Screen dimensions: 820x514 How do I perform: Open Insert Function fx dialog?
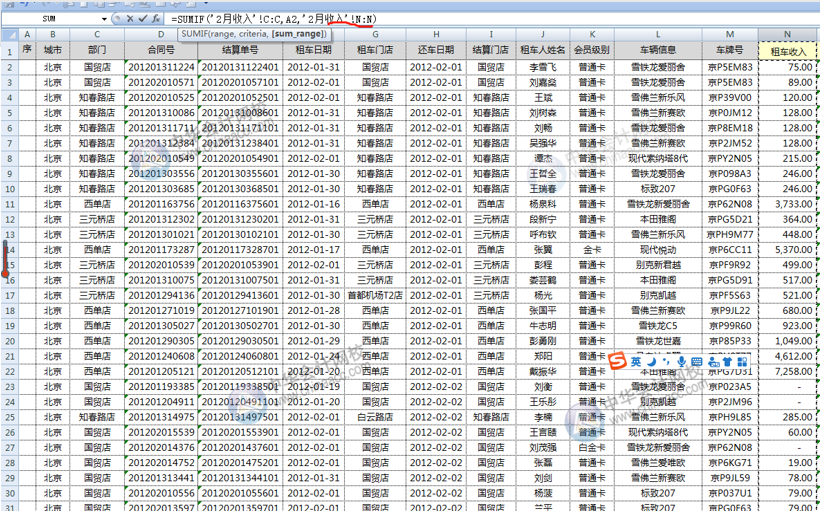pyautogui.click(x=156, y=19)
